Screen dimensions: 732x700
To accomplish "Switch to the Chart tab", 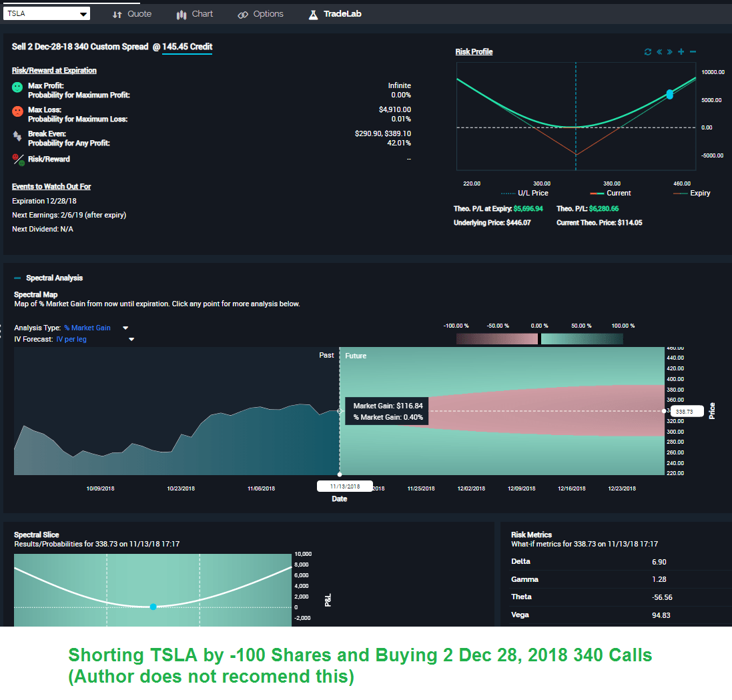I will point(195,14).
